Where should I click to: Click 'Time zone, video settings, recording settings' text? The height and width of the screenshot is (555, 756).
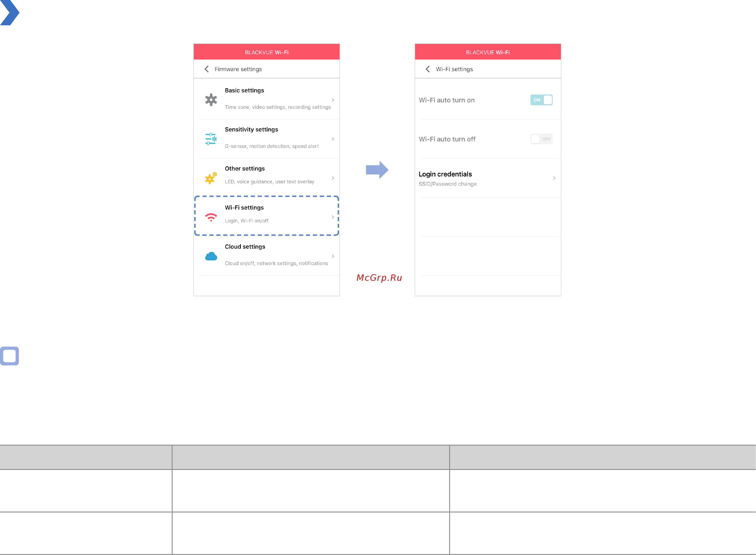(x=278, y=107)
